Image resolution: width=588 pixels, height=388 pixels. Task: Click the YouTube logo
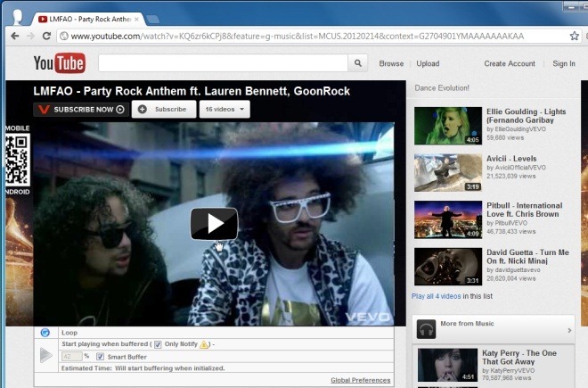click(60, 62)
